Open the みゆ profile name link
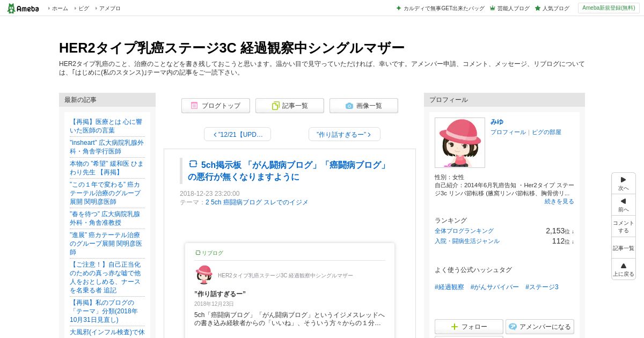Screen dimensions: 644x338 497,122
